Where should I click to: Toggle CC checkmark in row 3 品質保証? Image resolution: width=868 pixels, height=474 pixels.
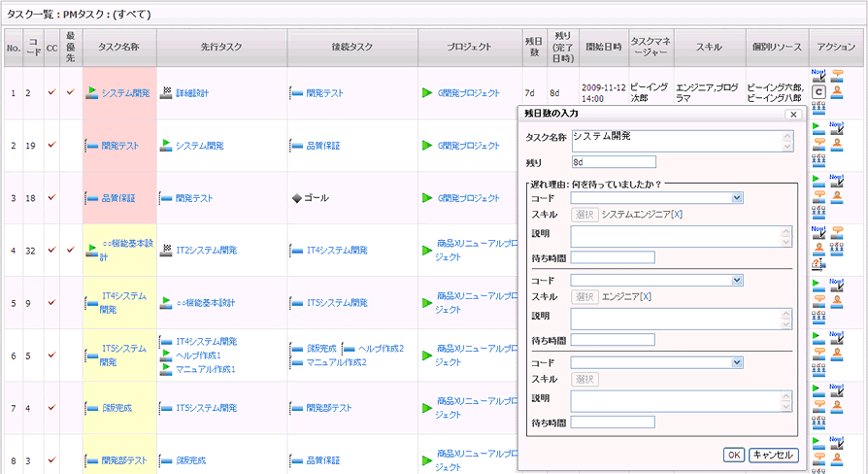51,197
